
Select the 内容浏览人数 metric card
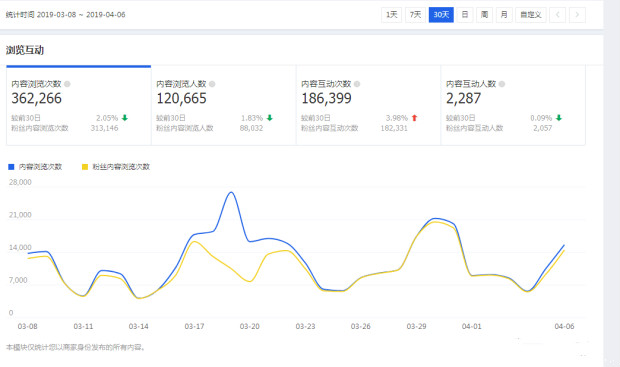[223, 106]
